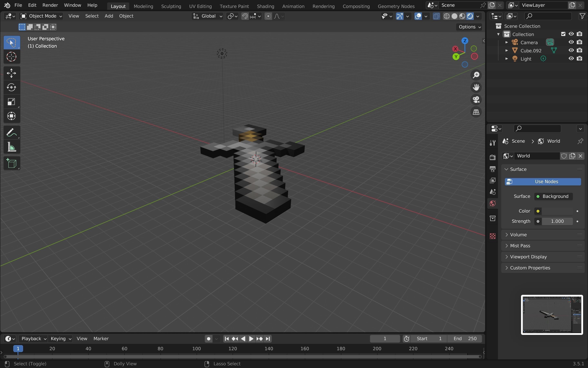Viewport: 588px width, 368px height.
Task: Click the Strength value field
Action: tap(557, 221)
